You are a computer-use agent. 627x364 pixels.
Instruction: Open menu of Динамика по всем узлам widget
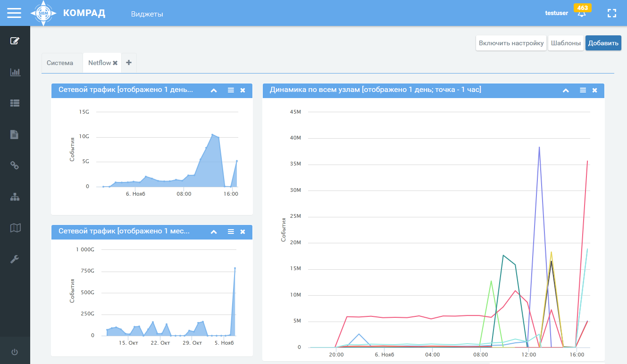[583, 90]
